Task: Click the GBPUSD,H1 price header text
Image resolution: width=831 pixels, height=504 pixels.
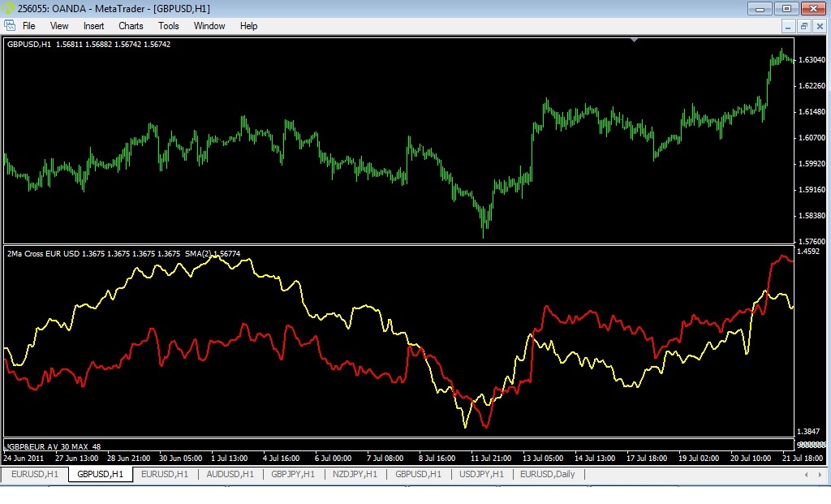Action: coord(88,45)
